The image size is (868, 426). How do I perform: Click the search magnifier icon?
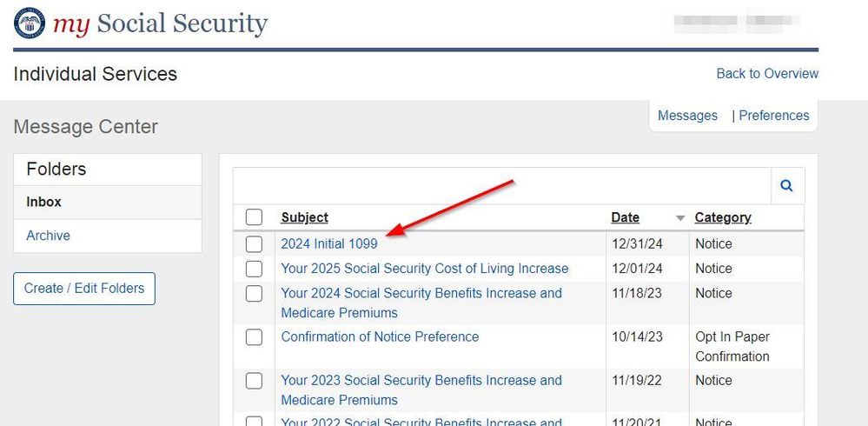click(786, 185)
